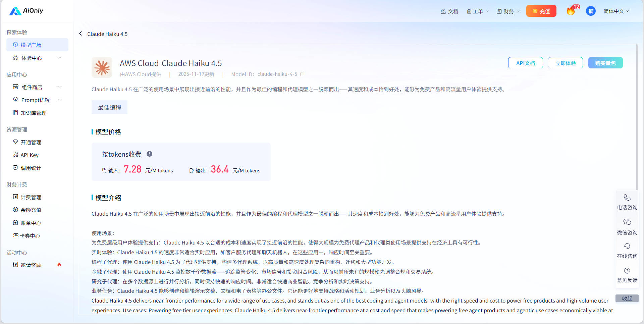Click the 电话咨询 phone icon

coord(627,198)
